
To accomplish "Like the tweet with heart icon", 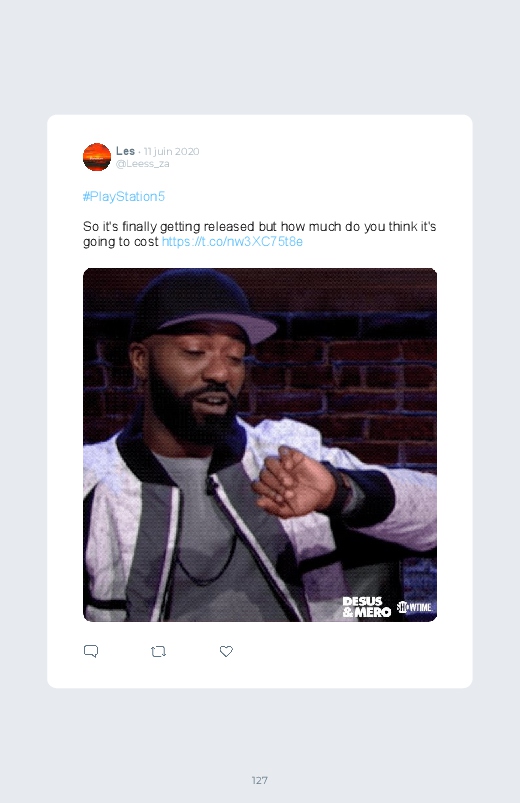I will [x=226, y=651].
